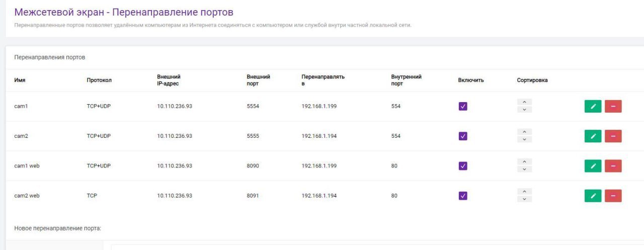Delete the cam2 web rule
The height and width of the screenshot is (250, 644).
pos(613,196)
